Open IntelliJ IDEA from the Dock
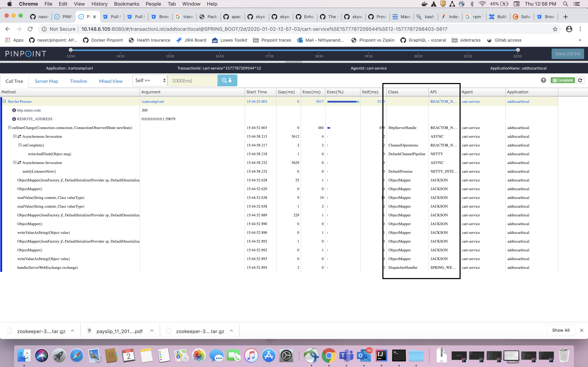Screen dimensions: 588x367 [381, 355]
